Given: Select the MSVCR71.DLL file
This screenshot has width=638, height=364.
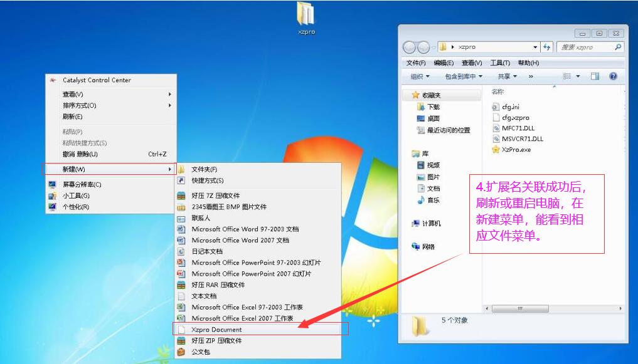Looking at the screenshot, I should pos(518,138).
